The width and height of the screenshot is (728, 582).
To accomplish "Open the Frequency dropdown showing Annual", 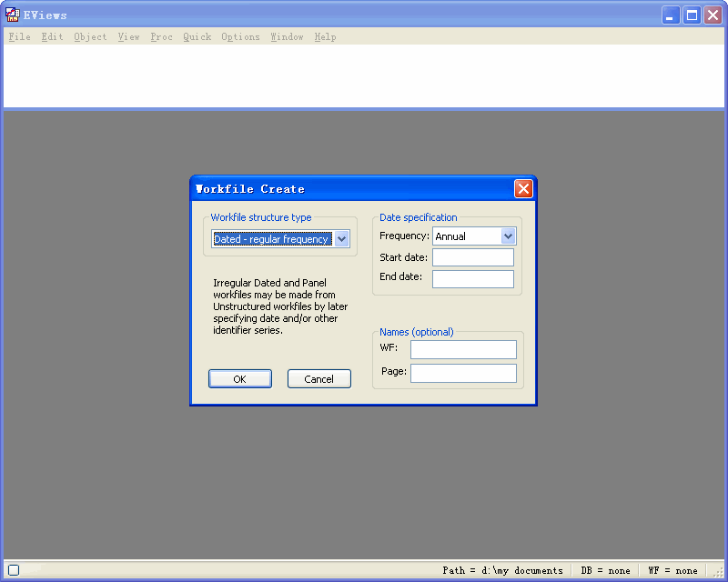I will tap(473, 235).
